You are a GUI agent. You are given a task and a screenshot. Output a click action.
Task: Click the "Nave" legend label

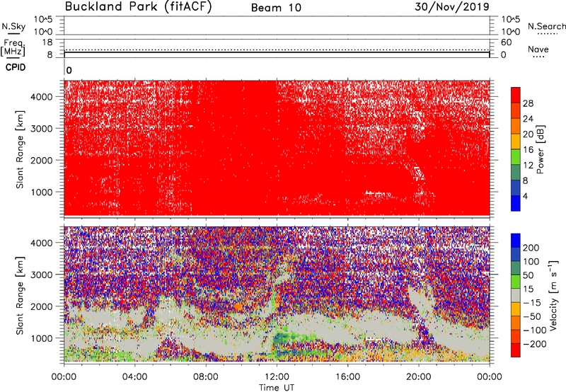click(x=538, y=50)
